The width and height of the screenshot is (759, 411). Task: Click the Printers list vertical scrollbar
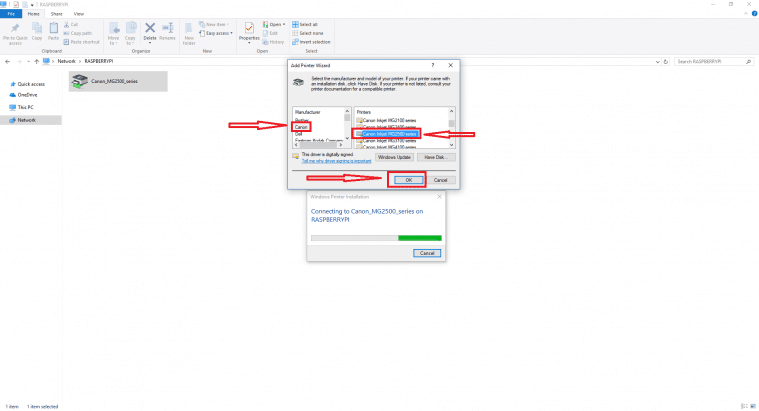[x=452, y=128]
